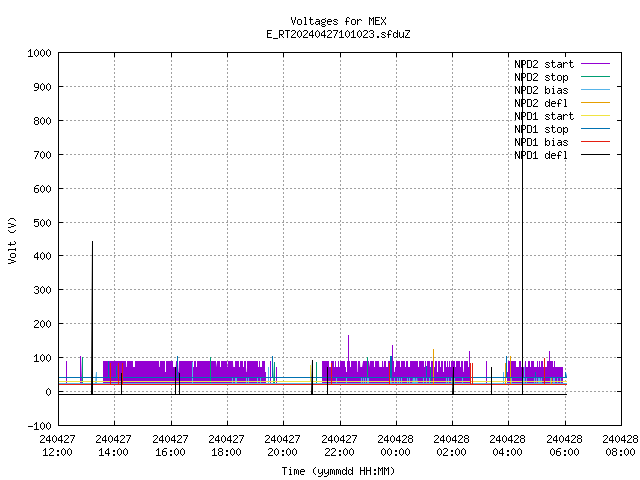The image size is (640, 480).
Task: Click the x-axis label 240428 08:00
Action: (x=620, y=446)
